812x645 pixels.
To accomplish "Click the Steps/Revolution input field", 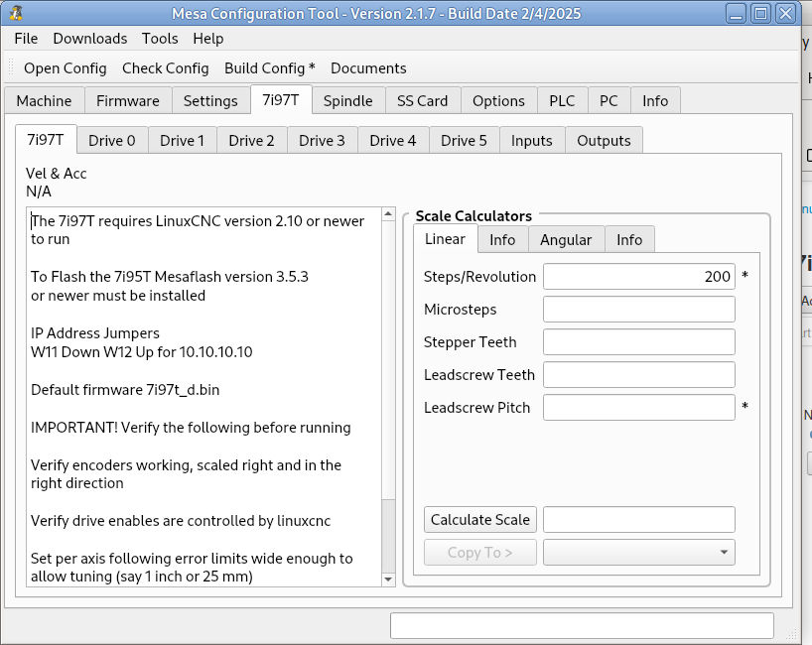I will pyautogui.click(x=639, y=277).
